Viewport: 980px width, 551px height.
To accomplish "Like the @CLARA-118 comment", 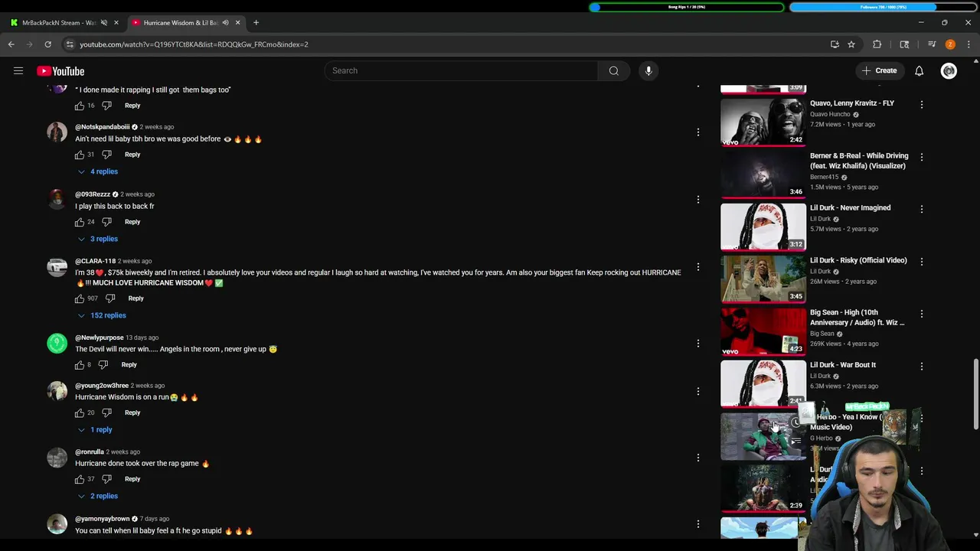I will [x=80, y=298].
